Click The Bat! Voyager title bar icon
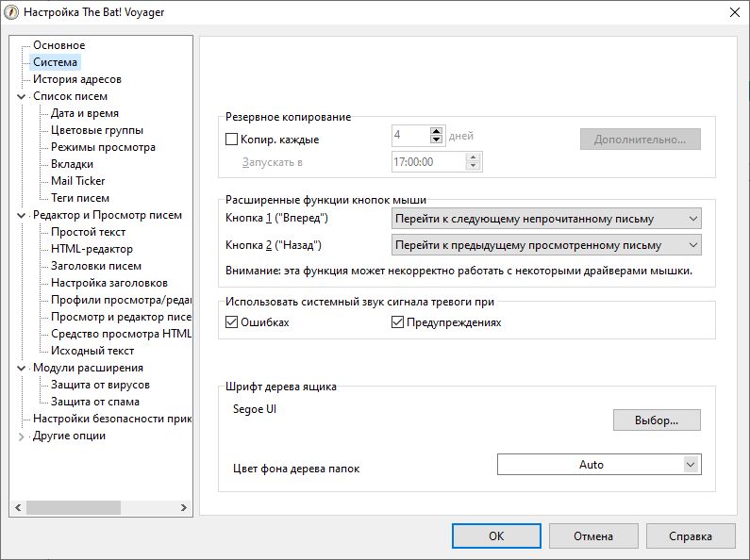The width and height of the screenshot is (750, 560). [11, 12]
